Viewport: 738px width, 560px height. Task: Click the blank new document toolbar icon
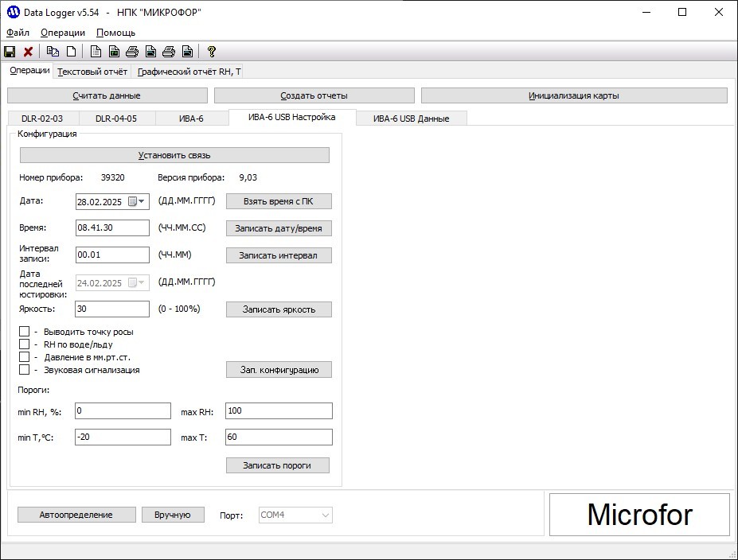tap(72, 51)
